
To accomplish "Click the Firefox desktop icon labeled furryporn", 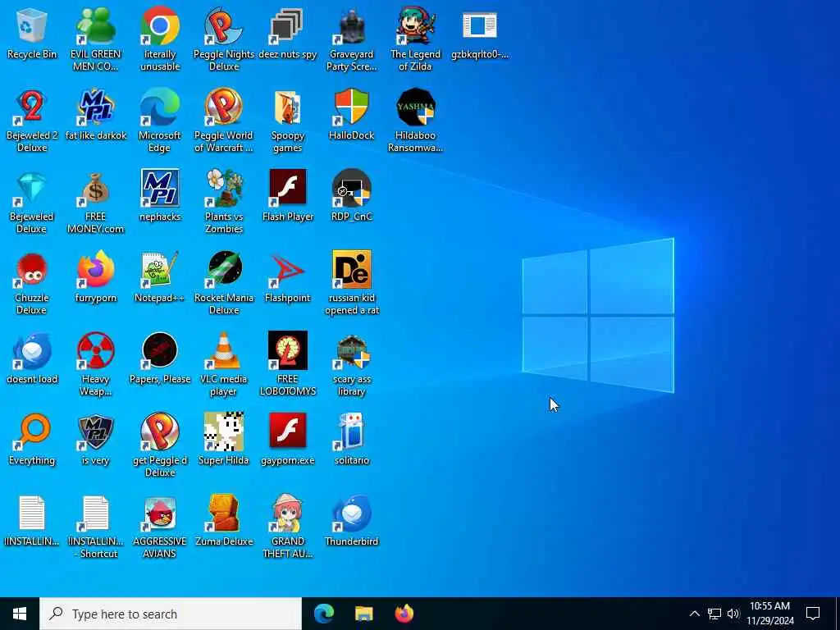I will (95, 269).
